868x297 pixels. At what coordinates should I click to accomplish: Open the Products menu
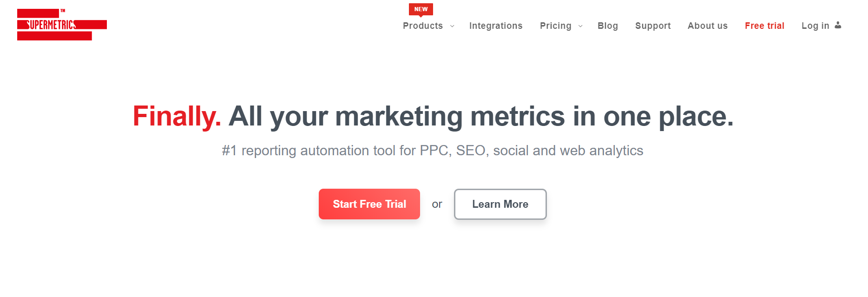(x=423, y=26)
